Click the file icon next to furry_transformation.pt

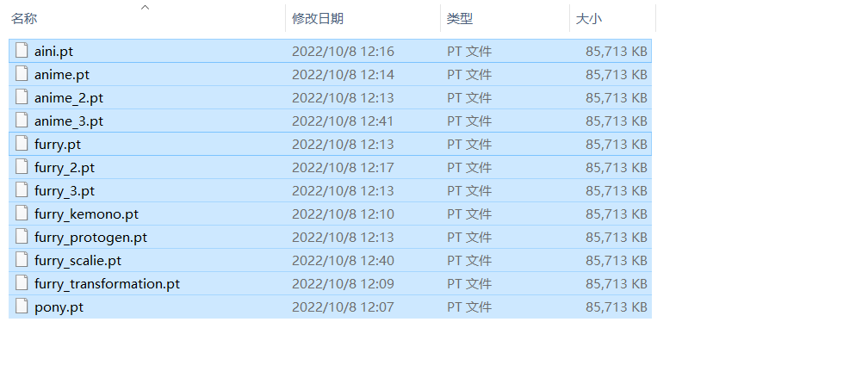point(22,282)
